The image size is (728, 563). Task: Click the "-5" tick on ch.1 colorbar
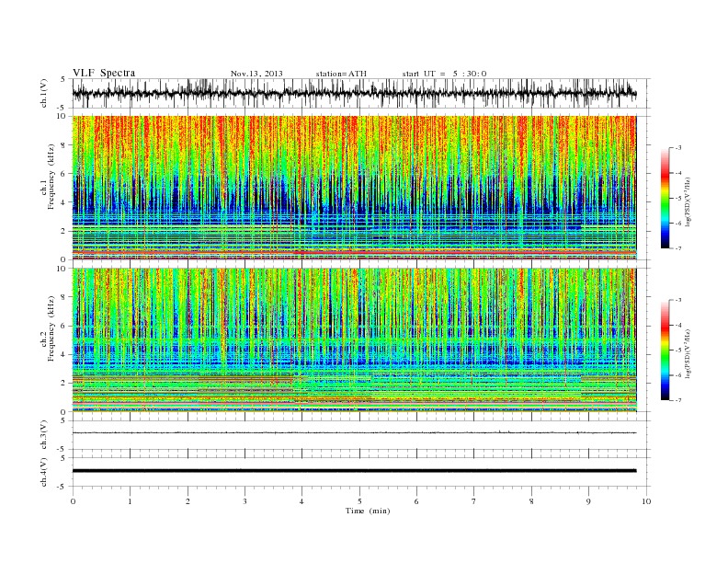678,199
